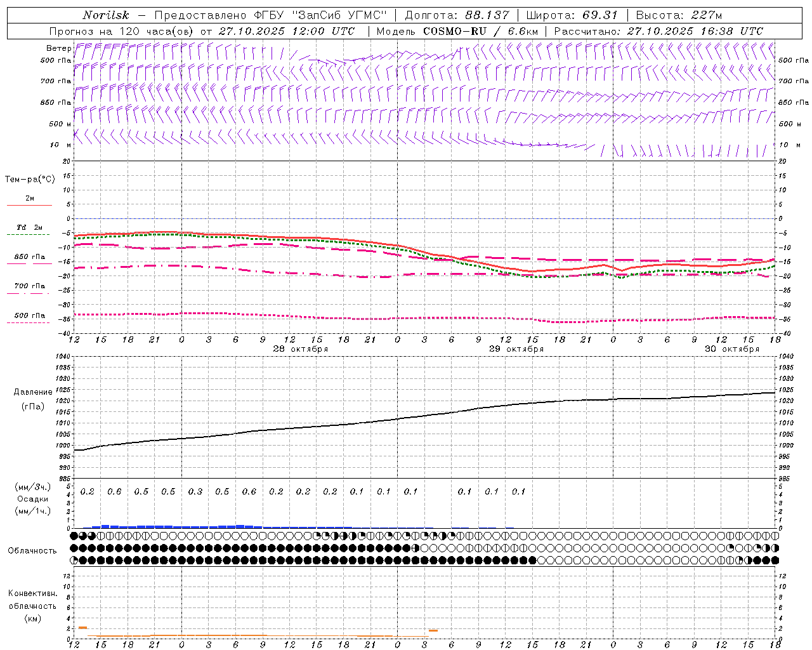Click the blue '2м' temperature legend label

[30, 199]
